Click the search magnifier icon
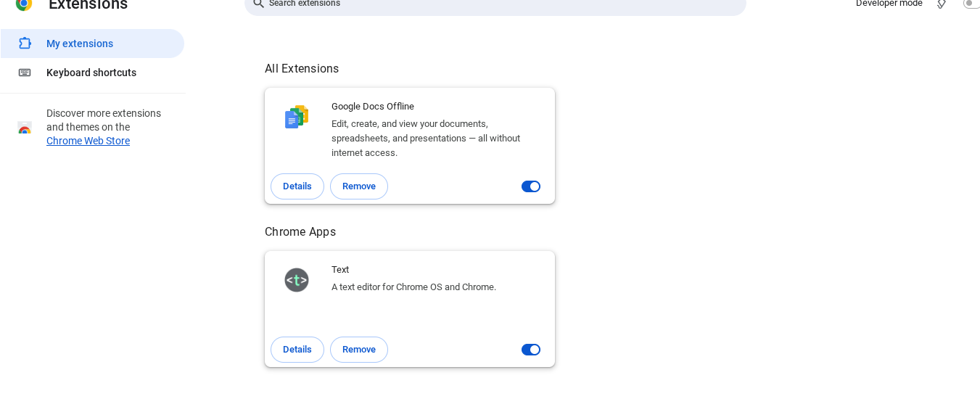 point(258,4)
